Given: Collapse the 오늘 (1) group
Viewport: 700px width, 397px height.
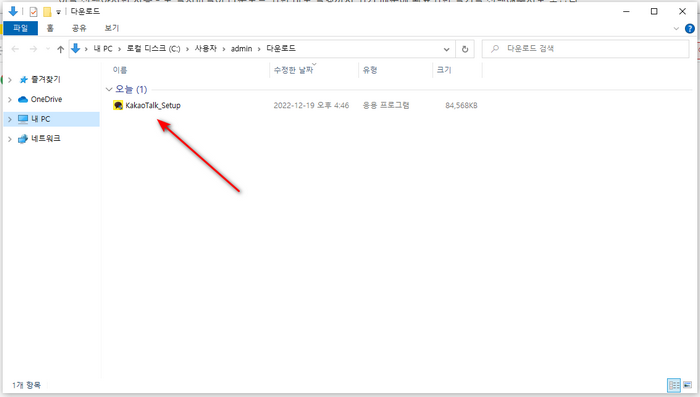Looking at the screenshot, I should [109, 89].
